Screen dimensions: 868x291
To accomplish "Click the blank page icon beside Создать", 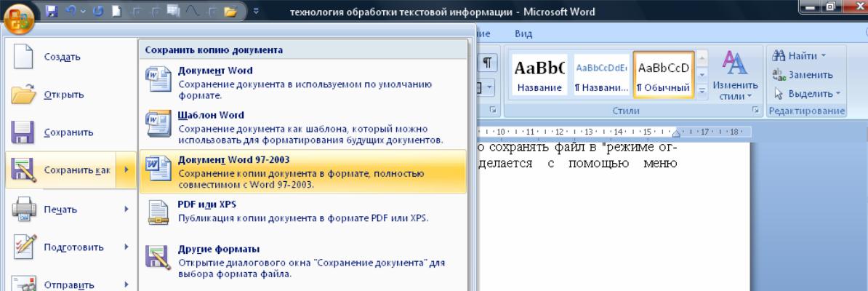I will click(x=23, y=57).
